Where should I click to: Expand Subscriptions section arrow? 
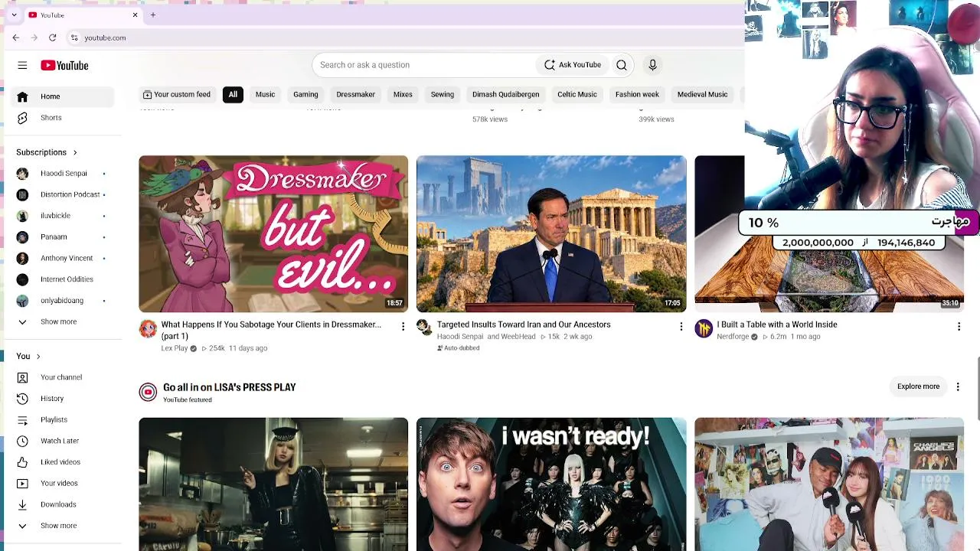pos(75,152)
